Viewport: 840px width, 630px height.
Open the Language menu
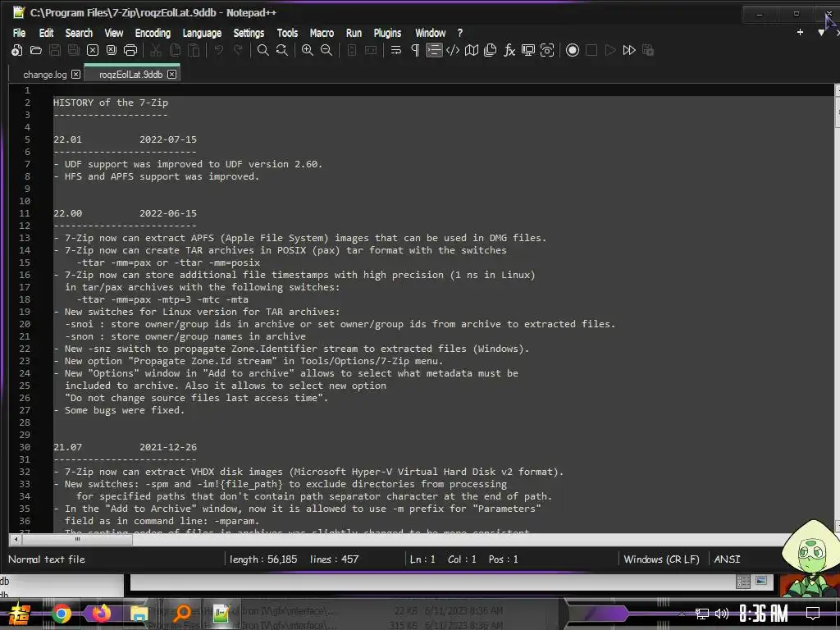click(x=202, y=33)
